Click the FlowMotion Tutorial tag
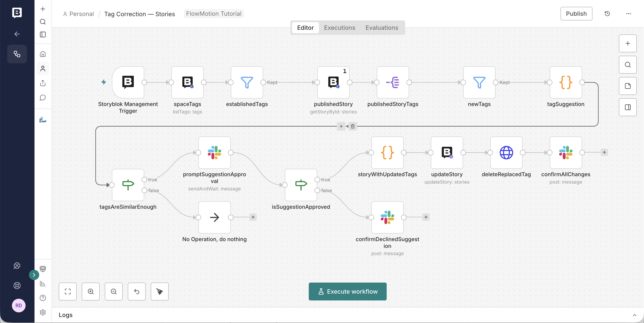The image size is (644, 323). (x=214, y=13)
